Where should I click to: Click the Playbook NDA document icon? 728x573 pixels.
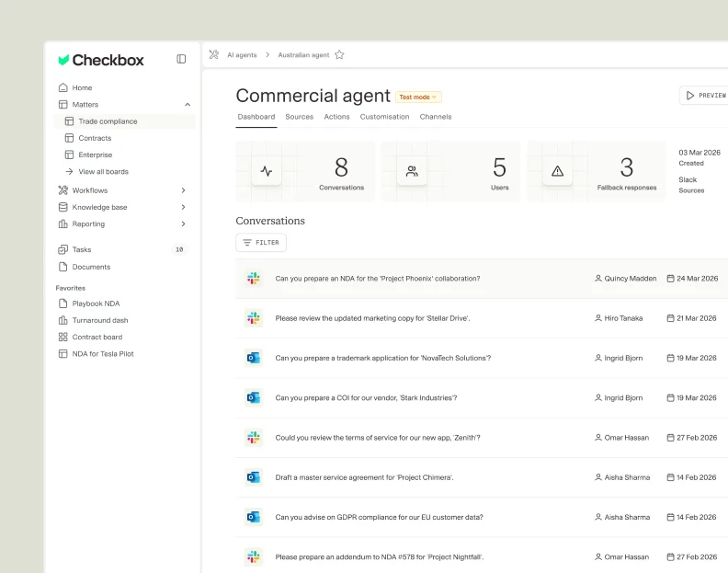click(x=63, y=304)
